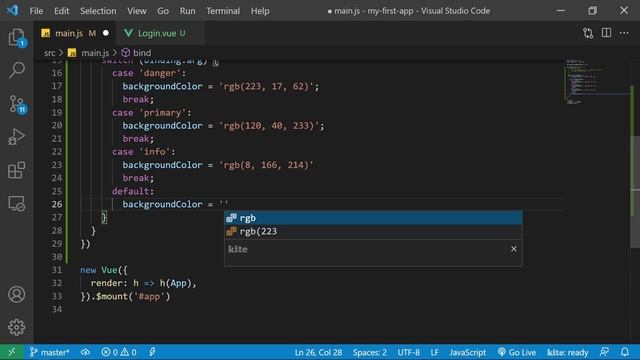This screenshot has width=640, height=360.
Task: Click line number 31 in the gutter
Action: click(57, 270)
